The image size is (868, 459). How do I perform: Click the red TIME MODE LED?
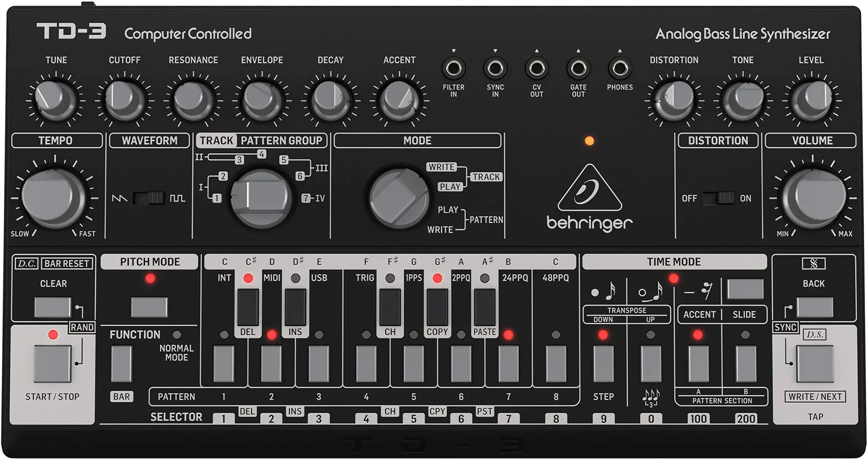[x=673, y=278]
